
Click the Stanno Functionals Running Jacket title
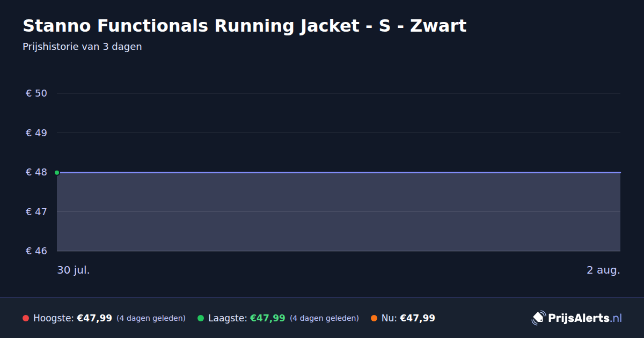point(245,26)
